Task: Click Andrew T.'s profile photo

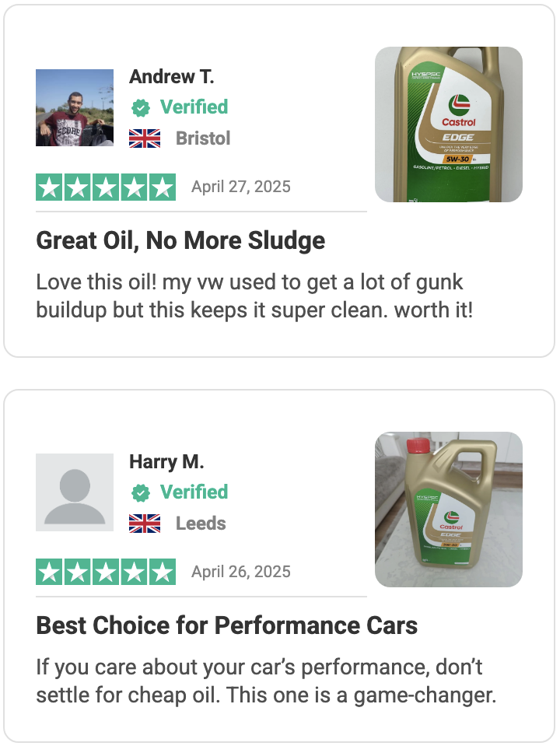Action: (75, 107)
